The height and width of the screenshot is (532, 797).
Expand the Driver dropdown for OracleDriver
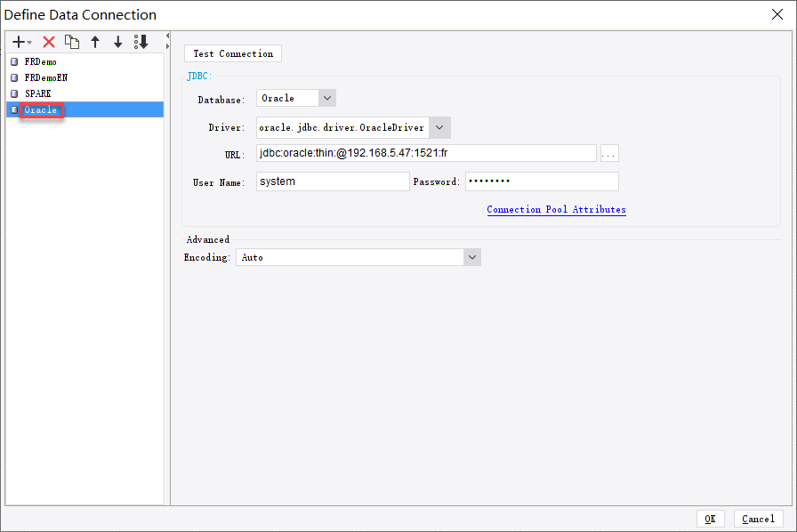(x=439, y=127)
